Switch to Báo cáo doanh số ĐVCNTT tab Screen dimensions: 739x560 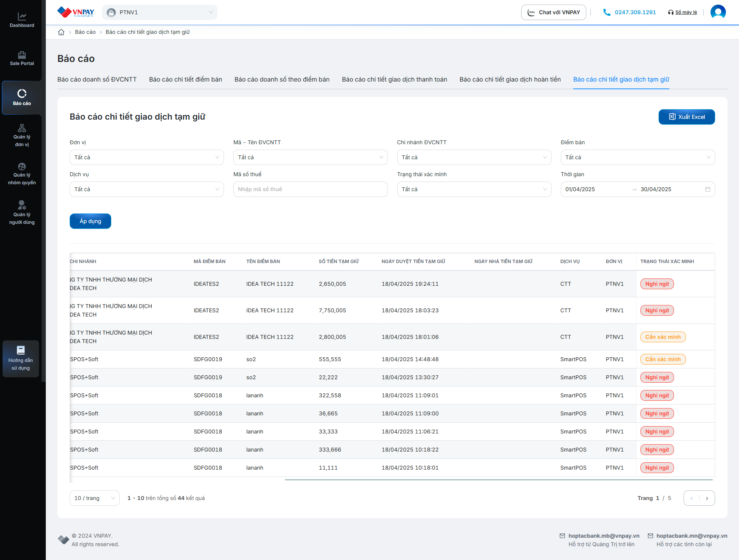(97, 79)
